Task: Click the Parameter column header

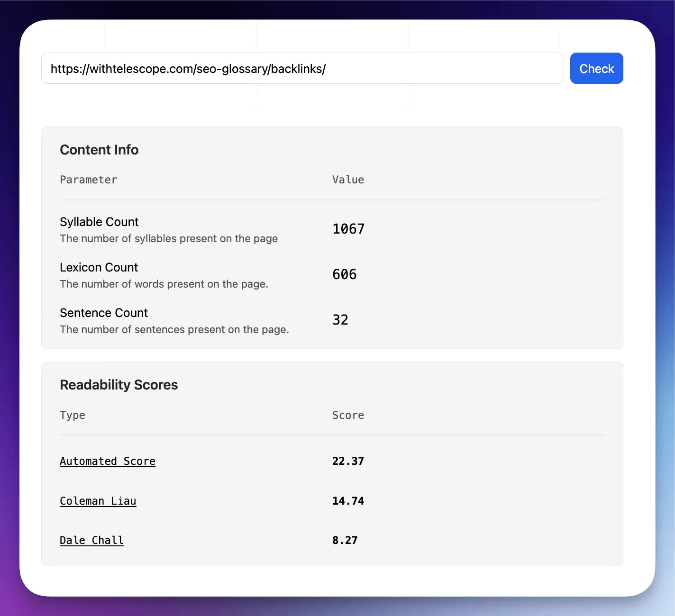Action: click(88, 180)
